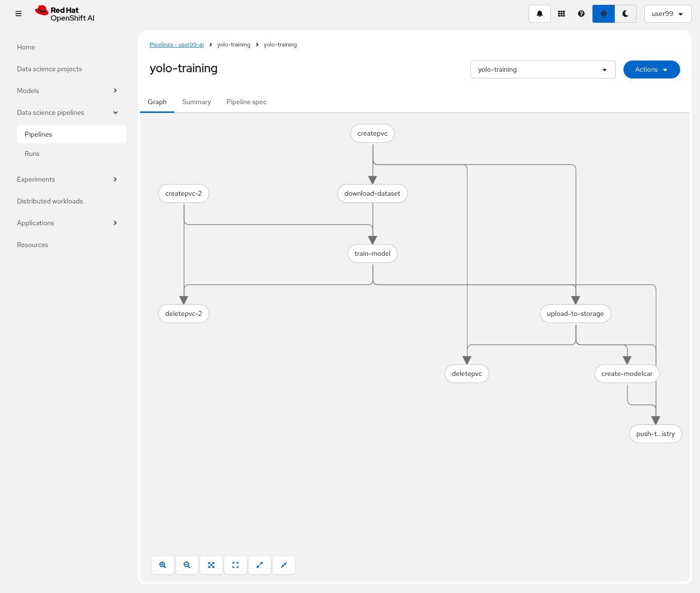Open the help question mark menu
Screen dimensions: 700x593
pyautogui.click(x=581, y=14)
